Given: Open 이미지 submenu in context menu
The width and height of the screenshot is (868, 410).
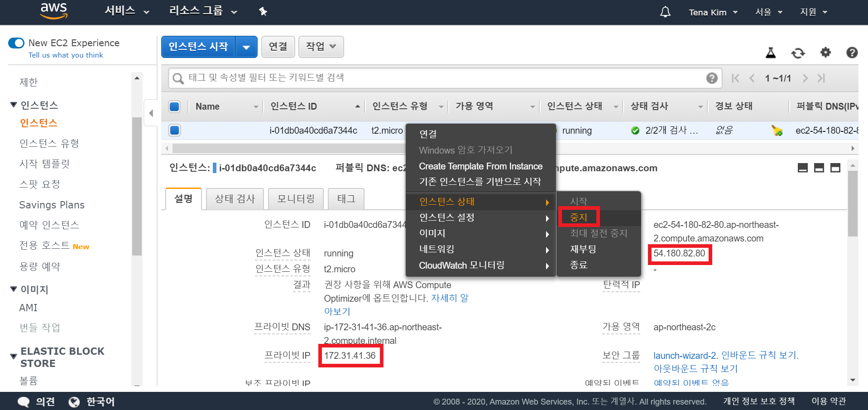Looking at the screenshot, I should 480,233.
